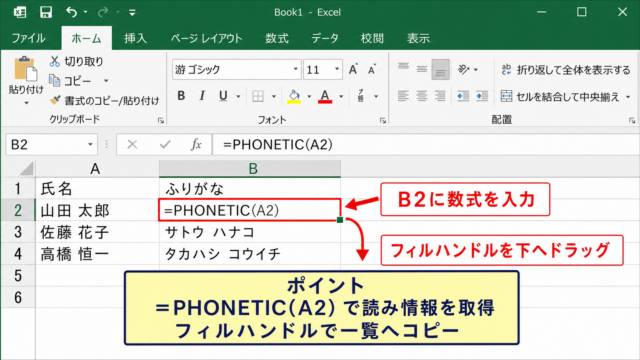The width and height of the screenshot is (640, 360).
Task: Switch to the データ tab
Action: click(x=325, y=38)
